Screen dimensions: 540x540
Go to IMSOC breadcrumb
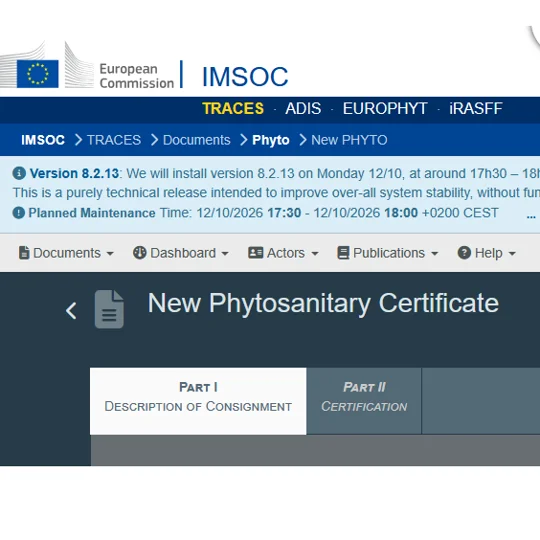click(x=43, y=140)
